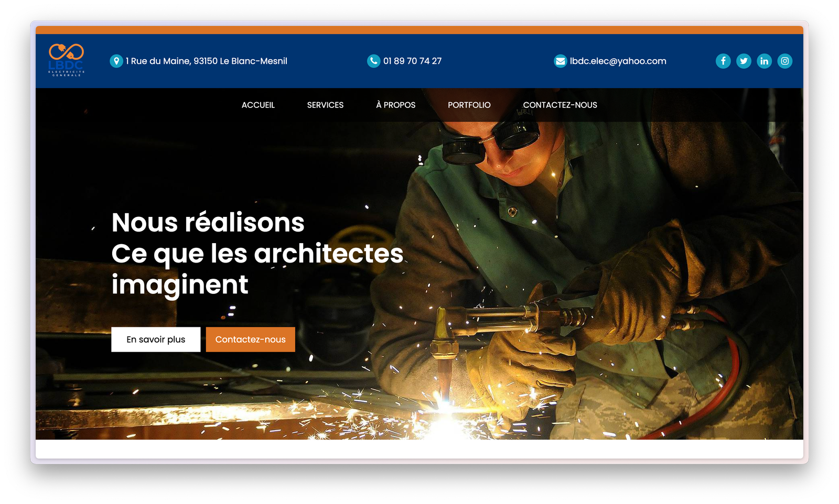839x504 pixels.
Task: Select Contactez-nous in the navigation bar
Action: pyautogui.click(x=560, y=105)
